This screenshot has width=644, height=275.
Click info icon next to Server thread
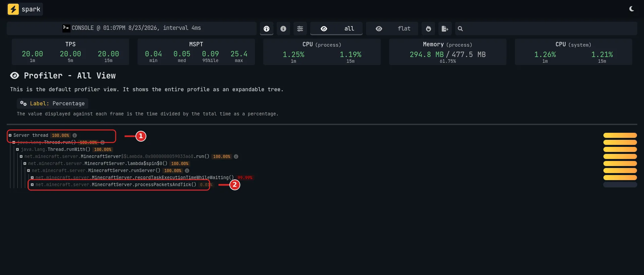click(x=75, y=135)
